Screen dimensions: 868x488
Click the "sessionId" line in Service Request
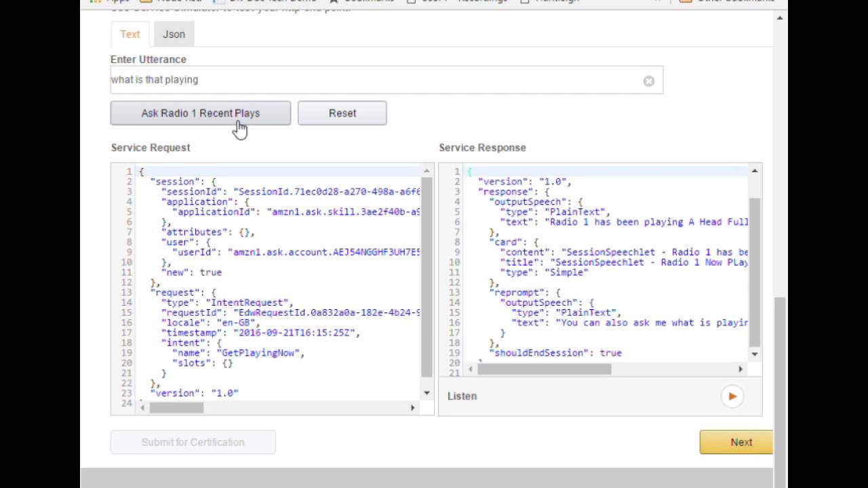(291, 192)
